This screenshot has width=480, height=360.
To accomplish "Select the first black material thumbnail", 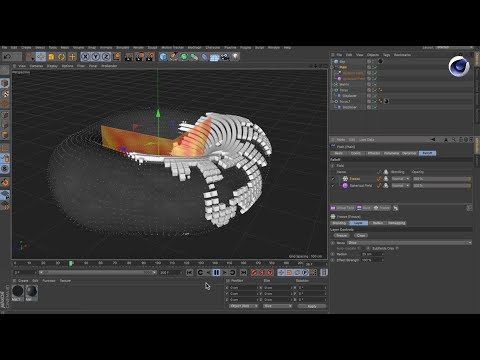I will [x=18, y=292].
